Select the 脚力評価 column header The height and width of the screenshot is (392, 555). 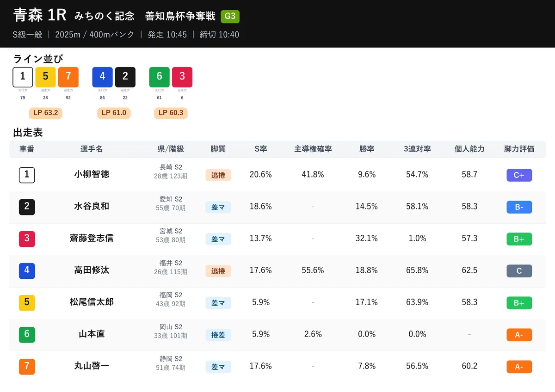[519, 149]
